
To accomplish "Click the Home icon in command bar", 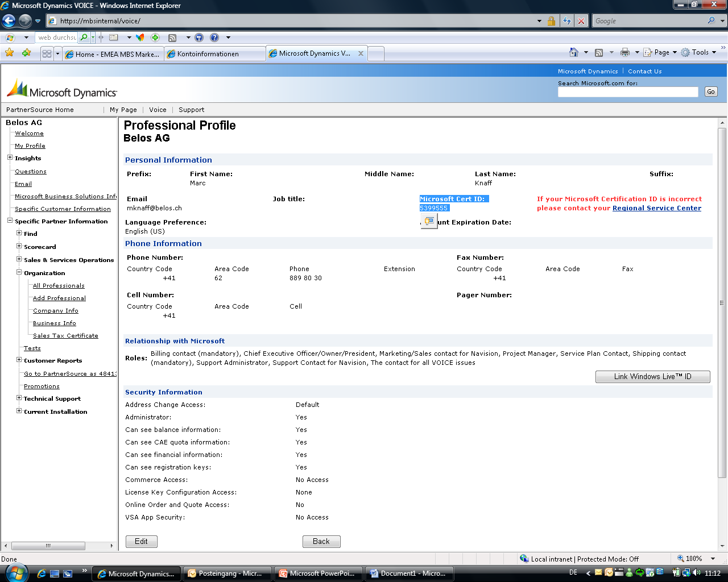I will pos(574,52).
